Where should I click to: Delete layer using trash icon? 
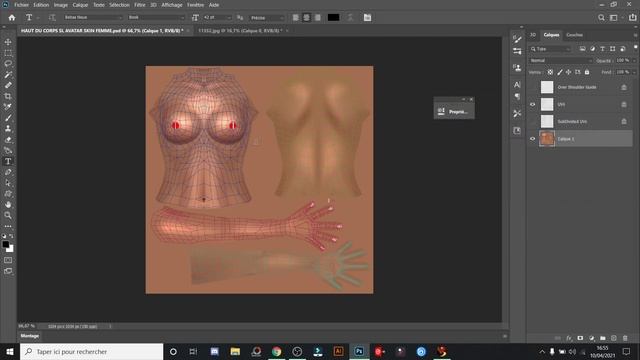click(625, 338)
